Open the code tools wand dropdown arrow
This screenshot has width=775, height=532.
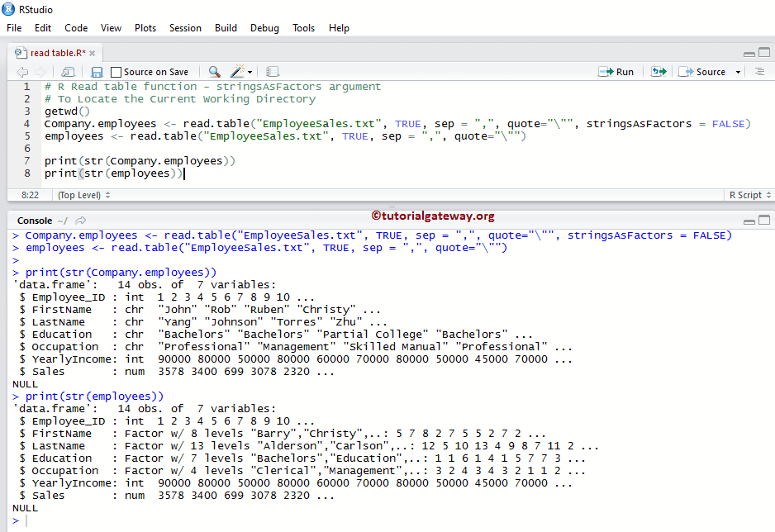point(250,72)
